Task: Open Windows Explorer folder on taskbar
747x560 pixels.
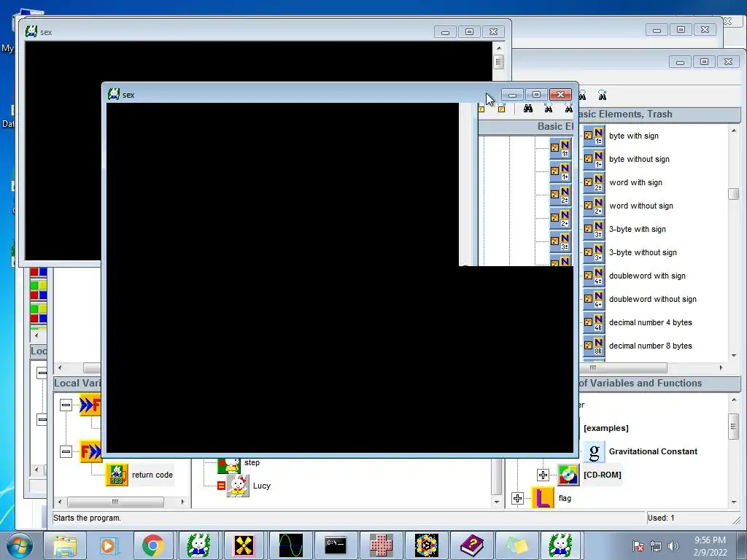Action: tap(65, 545)
